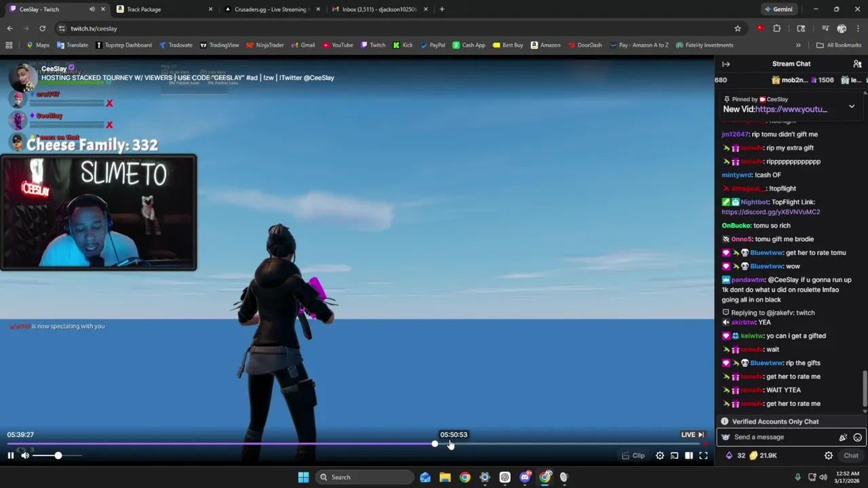
Task: Click username mintywrd in chat
Action: coord(736,175)
